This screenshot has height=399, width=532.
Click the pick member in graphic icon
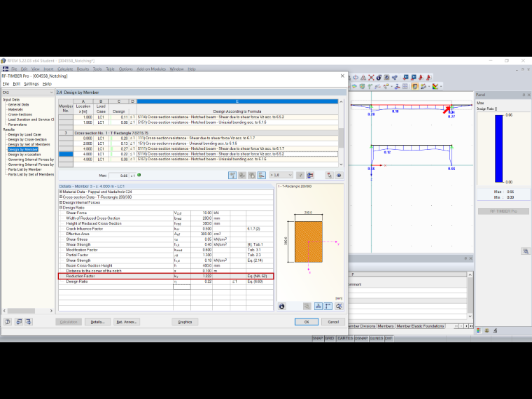[x=329, y=176]
